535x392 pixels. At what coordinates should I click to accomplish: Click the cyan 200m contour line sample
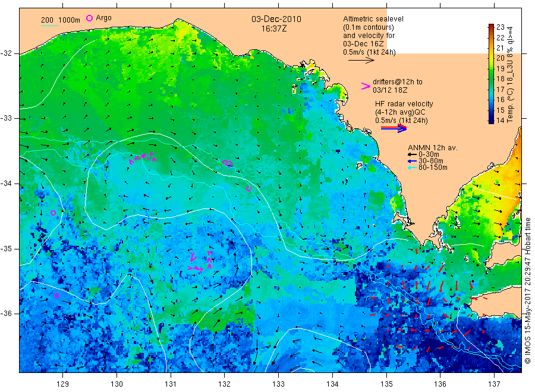click(49, 26)
